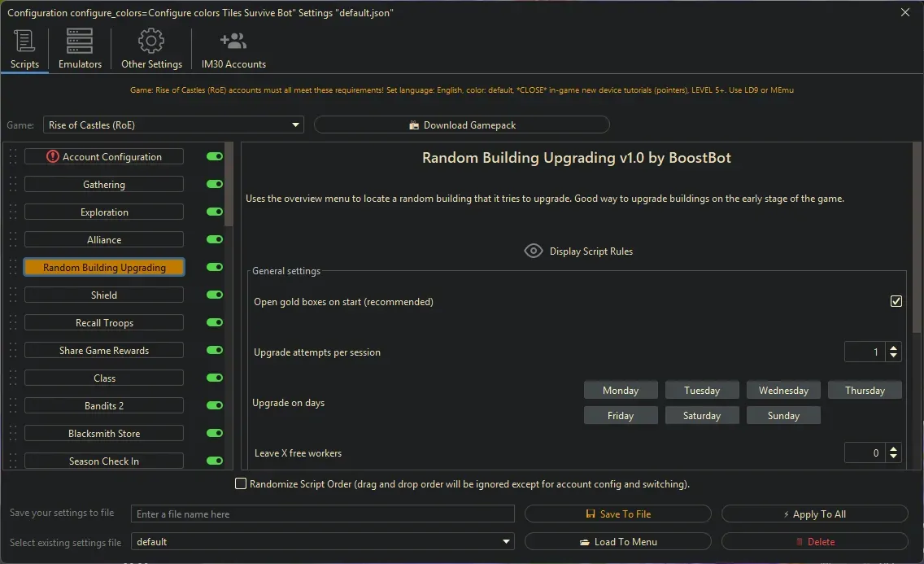The width and height of the screenshot is (924, 564).
Task: Open the Game selection dropdown
Action: click(173, 125)
